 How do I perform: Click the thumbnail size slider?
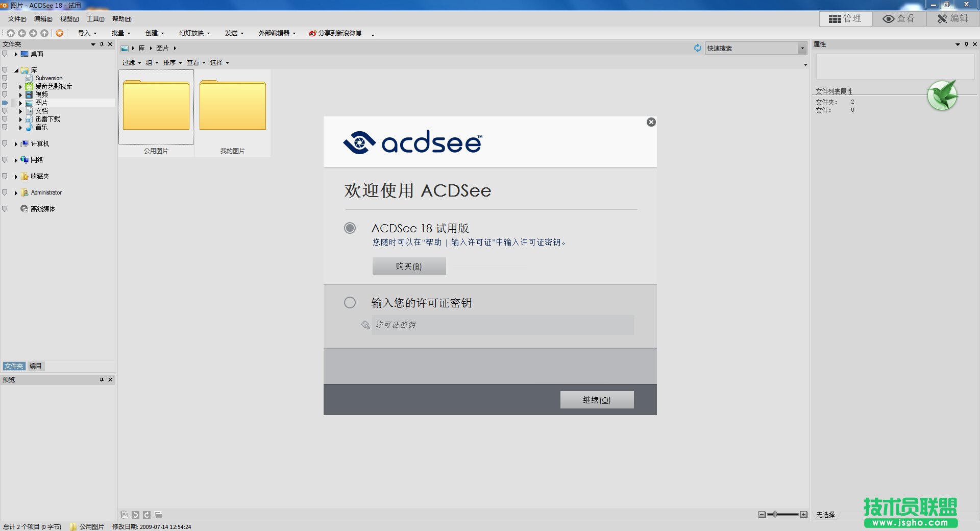(x=782, y=515)
